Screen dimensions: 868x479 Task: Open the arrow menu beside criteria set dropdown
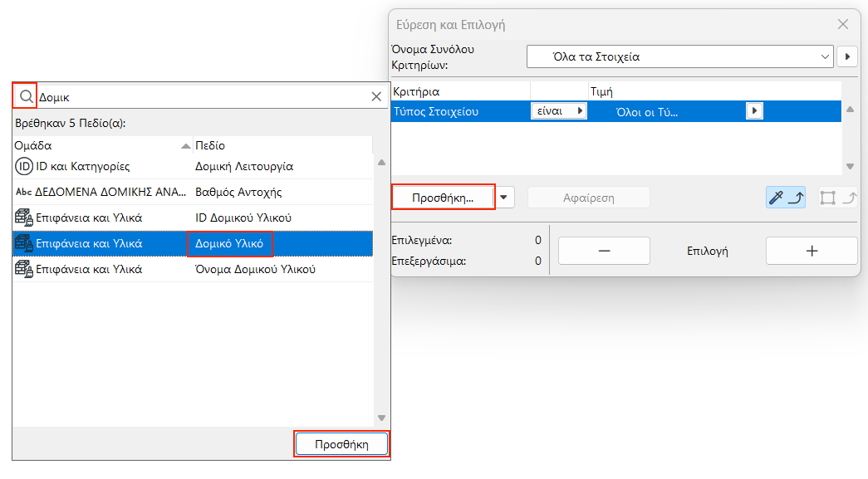[x=846, y=57]
